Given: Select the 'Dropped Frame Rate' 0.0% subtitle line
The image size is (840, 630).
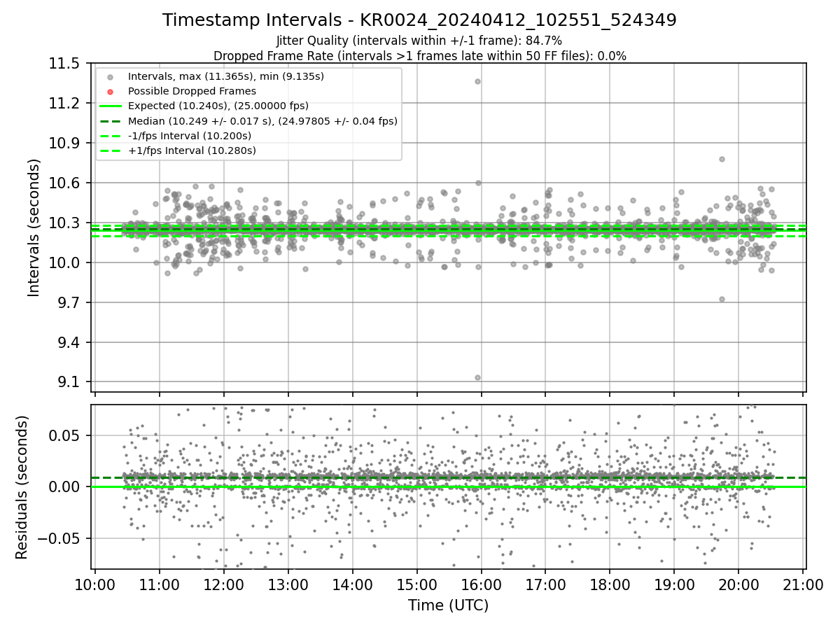Looking at the screenshot, I should [x=419, y=56].
